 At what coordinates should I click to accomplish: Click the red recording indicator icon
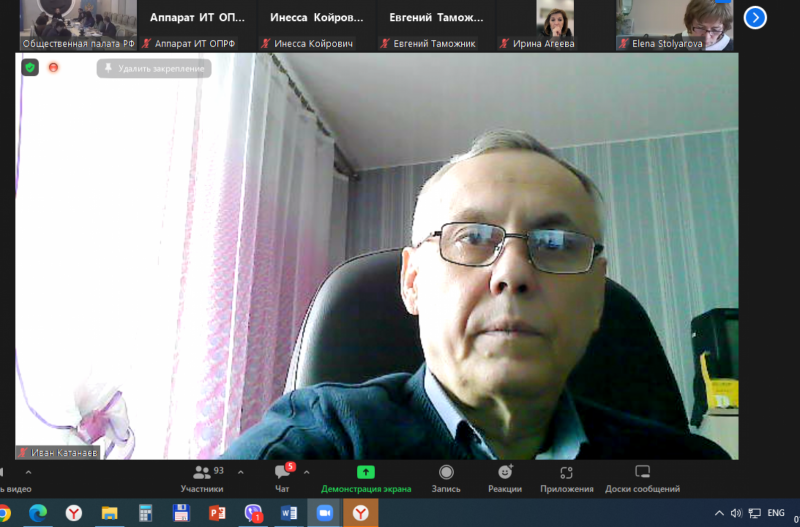point(54,67)
